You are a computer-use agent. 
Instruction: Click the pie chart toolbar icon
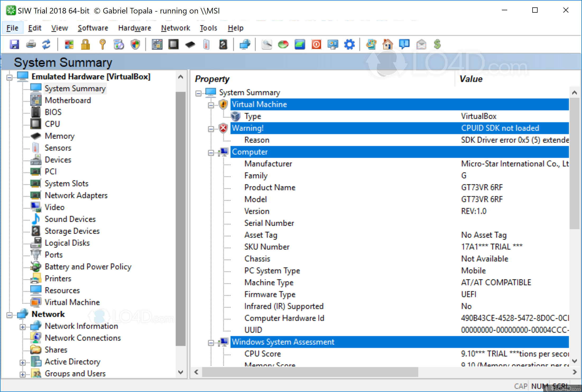283,44
